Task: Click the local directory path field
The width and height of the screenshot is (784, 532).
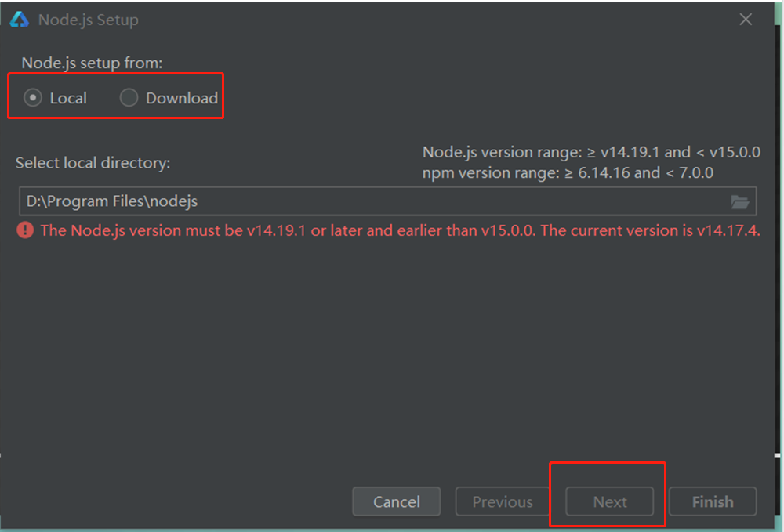Action: (387, 201)
